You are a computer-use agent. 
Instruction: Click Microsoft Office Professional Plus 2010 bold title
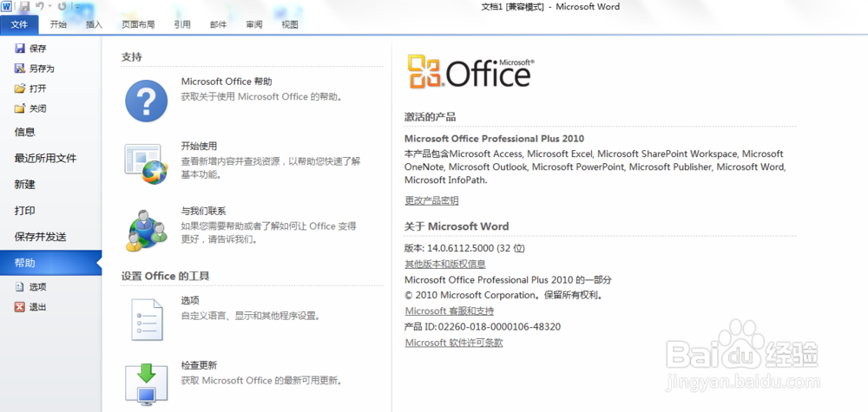pyautogui.click(x=495, y=138)
